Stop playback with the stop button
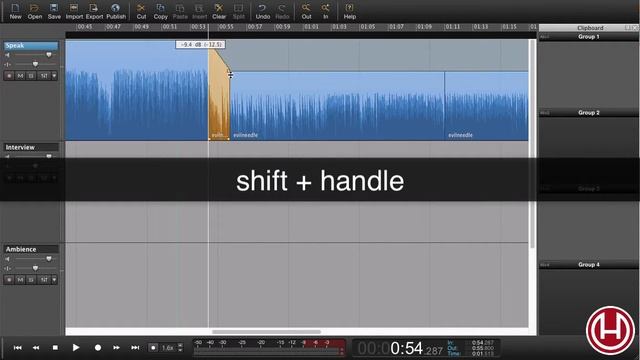The width and height of the screenshot is (640, 360). (55, 348)
